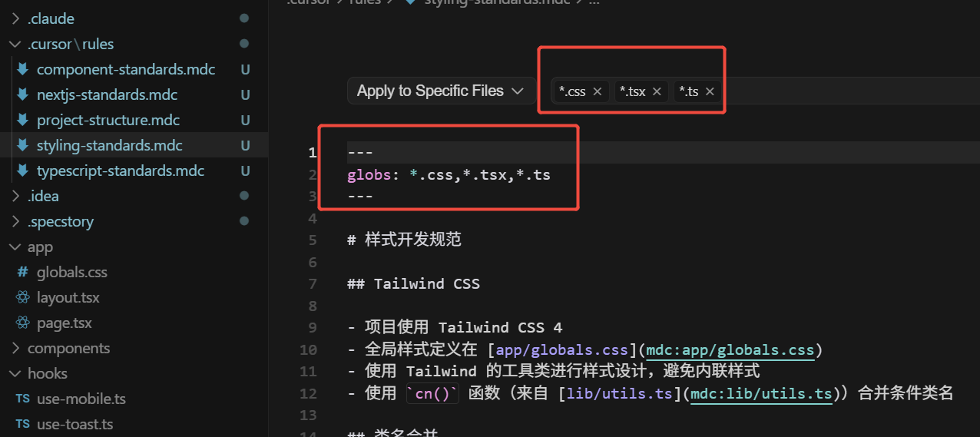Click the '## Tailwind CSS' heading line
Image resolution: width=980 pixels, height=437 pixels.
pos(413,284)
